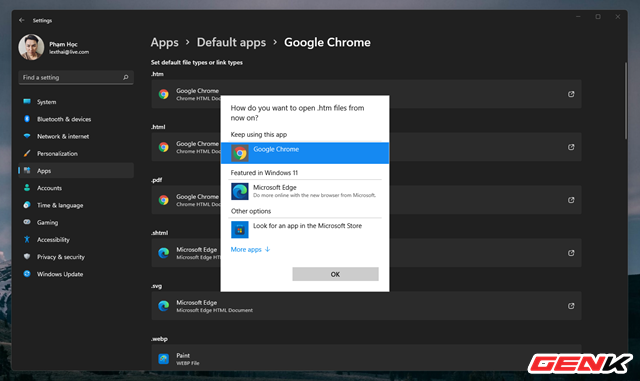640x381 pixels.
Task: Click the 'Set default file types or link types' heading
Action: [197, 62]
